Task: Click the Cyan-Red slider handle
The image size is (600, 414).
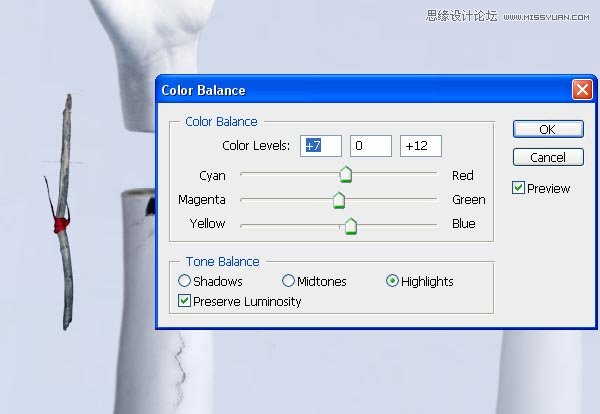Action: pyautogui.click(x=346, y=174)
